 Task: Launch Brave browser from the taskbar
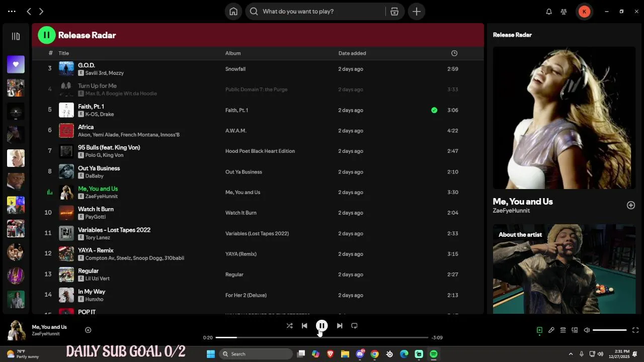(331, 354)
